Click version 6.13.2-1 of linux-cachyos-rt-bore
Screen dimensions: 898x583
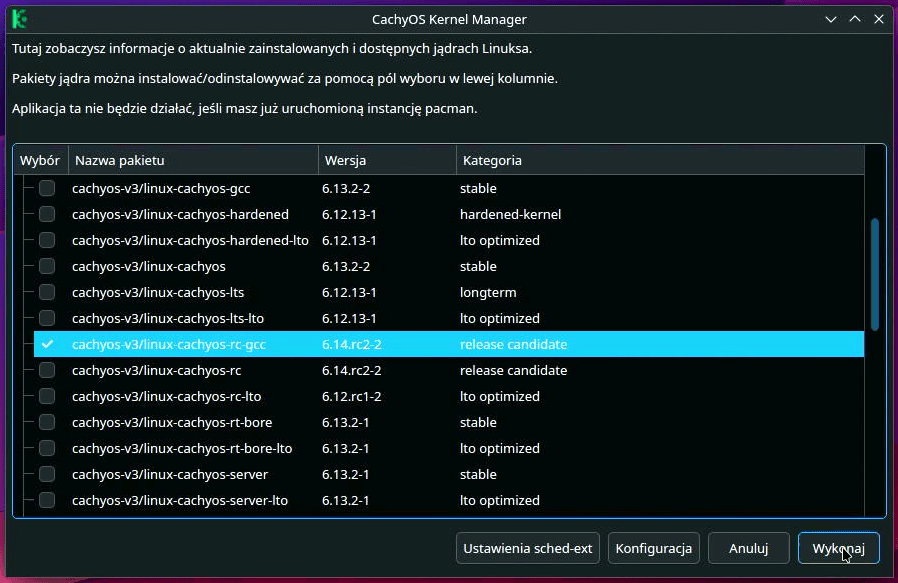(345, 423)
